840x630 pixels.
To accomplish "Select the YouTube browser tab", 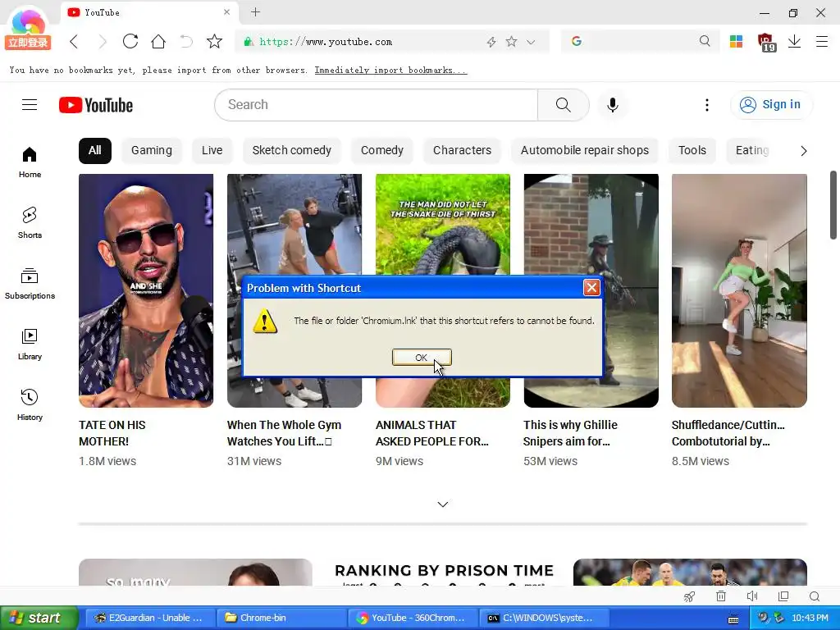I will (x=148, y=12).
